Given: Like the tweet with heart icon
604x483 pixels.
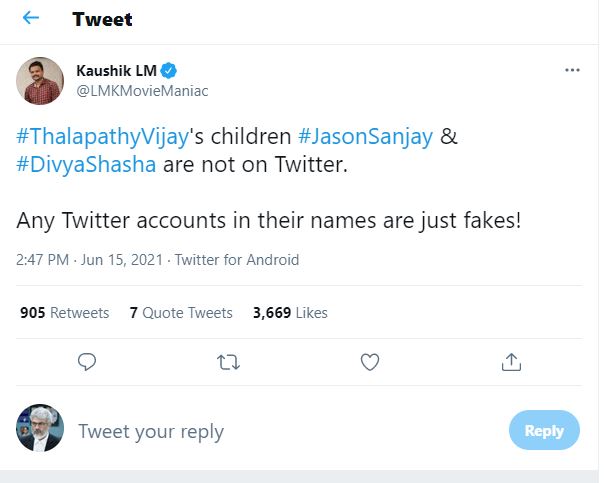Looking at the screenshot, I should click(x=369, y=361).
